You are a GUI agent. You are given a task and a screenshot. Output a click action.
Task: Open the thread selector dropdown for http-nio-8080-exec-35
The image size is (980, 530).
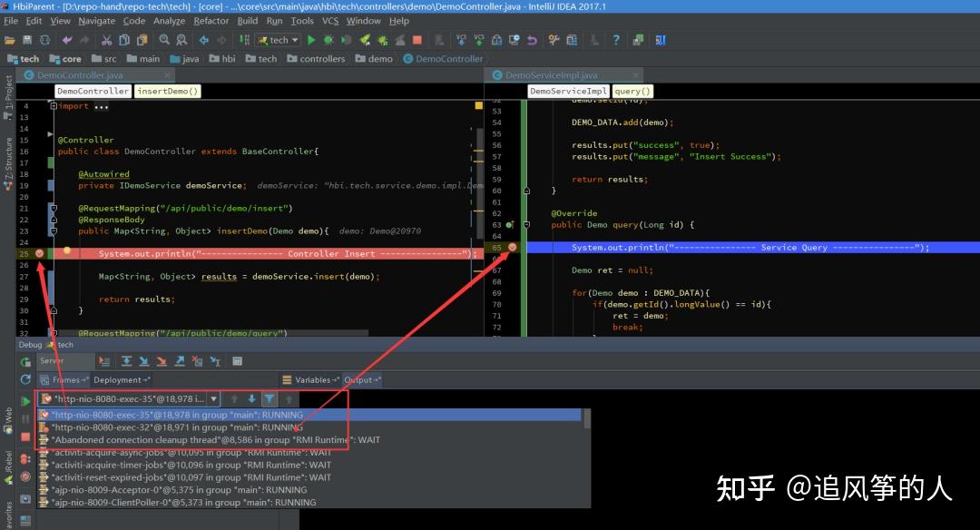214,398
